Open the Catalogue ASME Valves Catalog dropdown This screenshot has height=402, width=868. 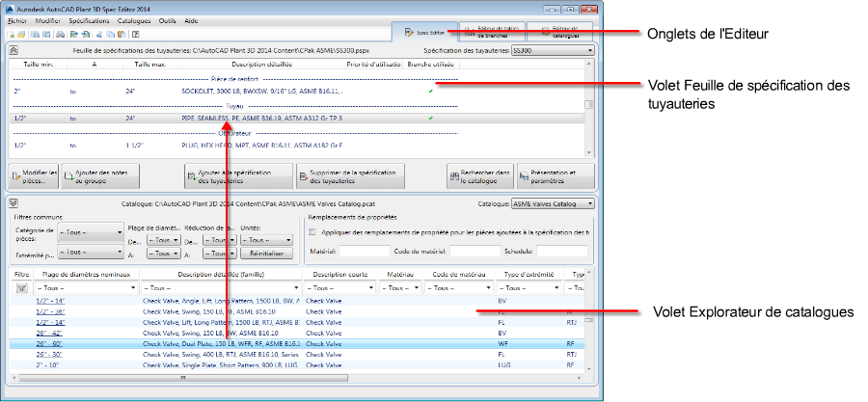(x=553, y=203)
